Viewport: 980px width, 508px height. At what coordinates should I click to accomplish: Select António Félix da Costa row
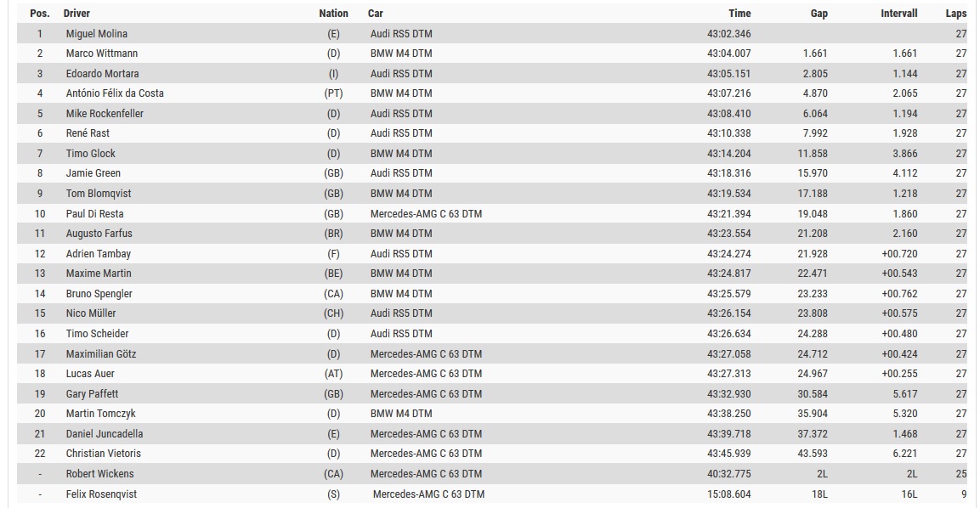click(x=115, y=93)
